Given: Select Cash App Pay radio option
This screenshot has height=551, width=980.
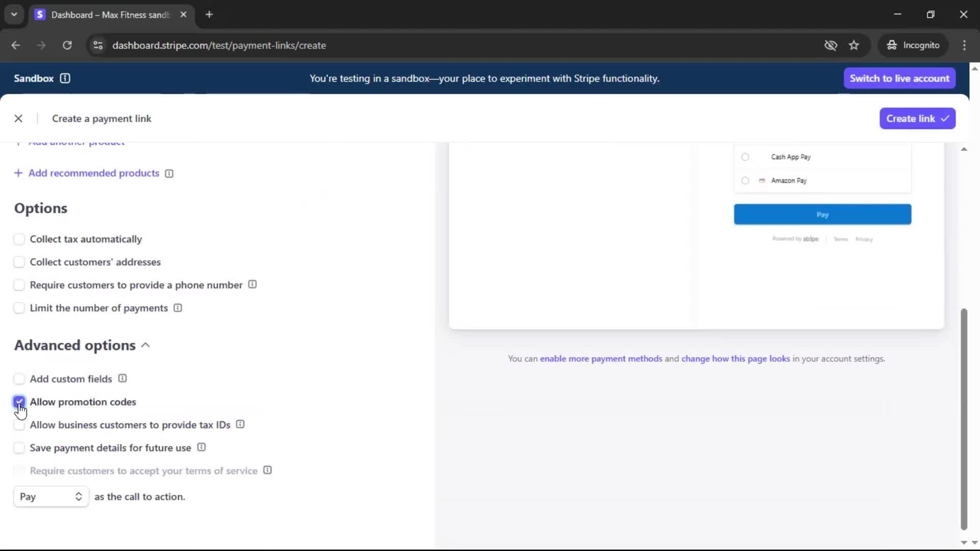Looking at the screenshot, I should pyautogui.click(x=745, y=157).
